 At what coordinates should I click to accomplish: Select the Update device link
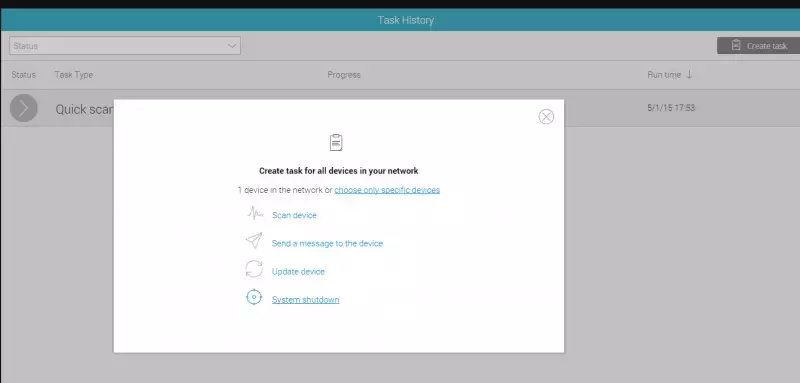(x=298, y=271)
